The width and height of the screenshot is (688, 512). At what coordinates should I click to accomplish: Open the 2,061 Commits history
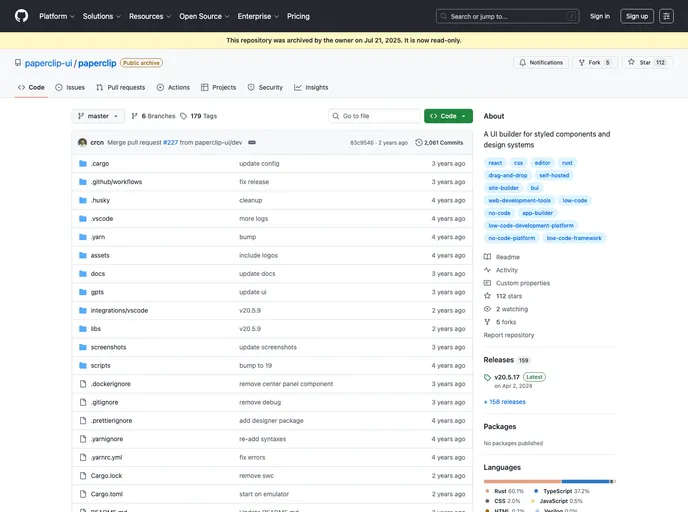[x=439, y=142]
